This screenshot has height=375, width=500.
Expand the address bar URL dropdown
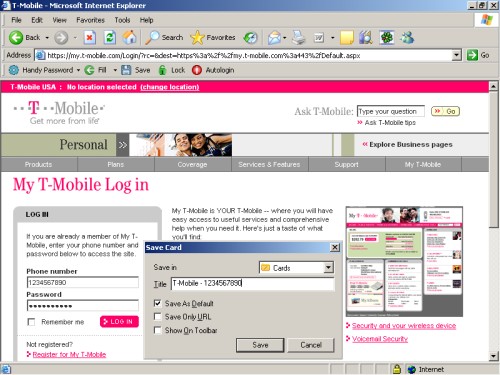(457, 55)
